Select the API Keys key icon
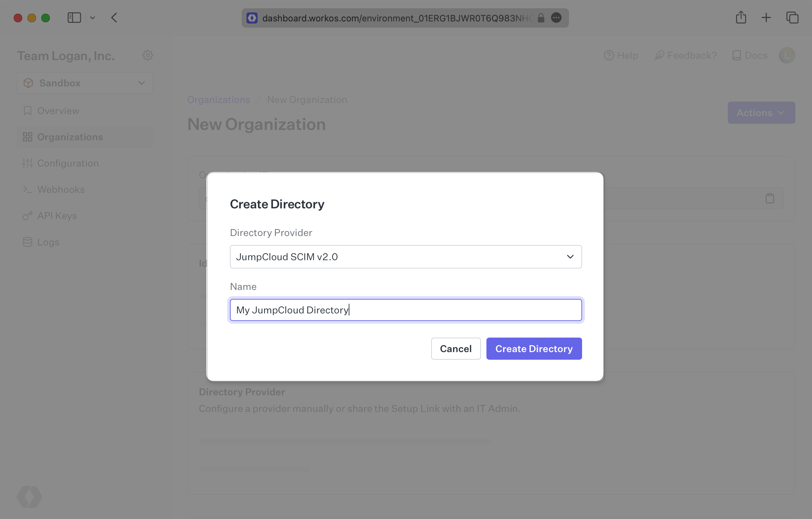The width and height of the screenshot is (812, 519). tap(28, 215)
